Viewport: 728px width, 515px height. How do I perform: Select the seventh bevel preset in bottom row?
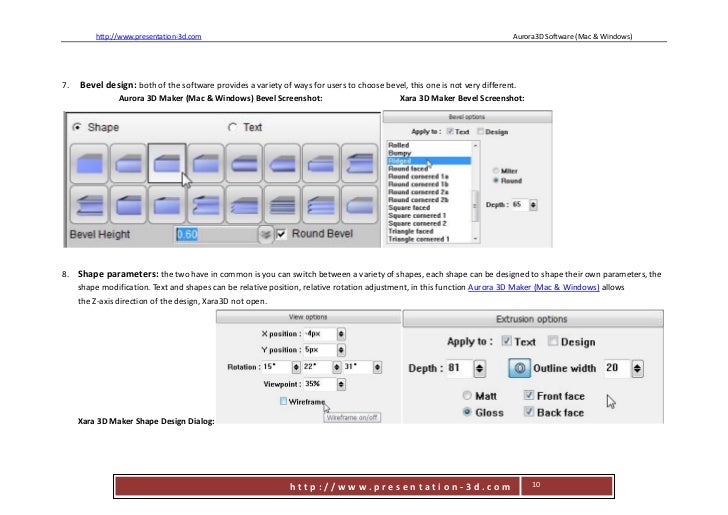[x=321, y=205]
